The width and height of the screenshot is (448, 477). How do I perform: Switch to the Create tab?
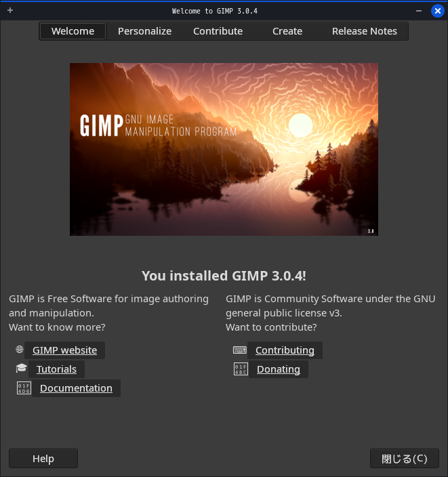pyautogui.click(x=287, y=31)
